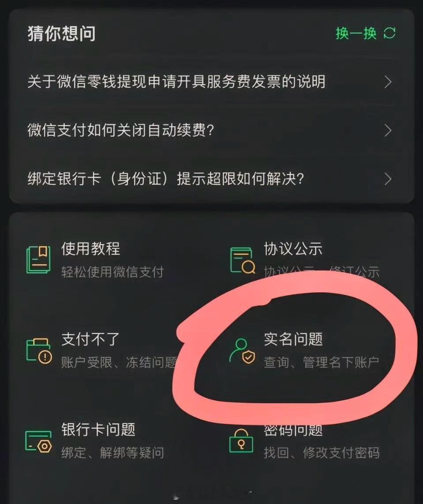Tap the 实名问题 person shield icon
The image size is (423, 504).
(242, 351)
